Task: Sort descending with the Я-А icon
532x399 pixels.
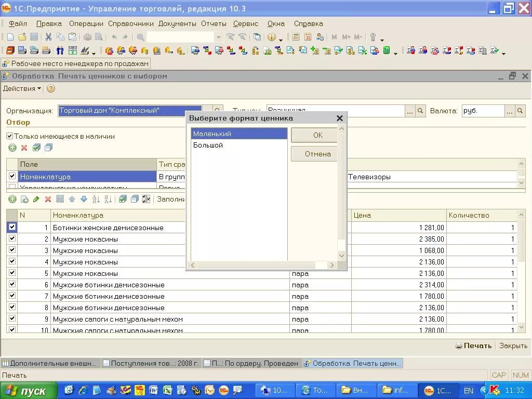Action: pyautogui.click(x=108, y=199)
